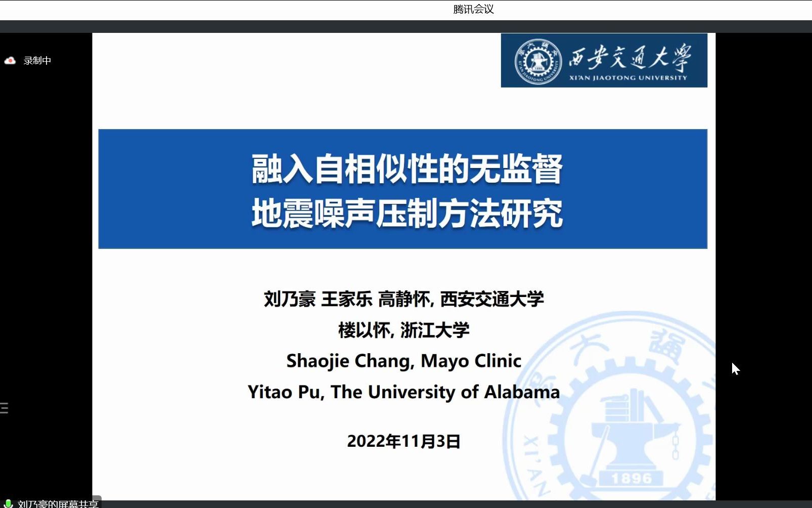Click the text 楼以怀, 浙江大学
The image size is (812, 508).
point(403,330)
